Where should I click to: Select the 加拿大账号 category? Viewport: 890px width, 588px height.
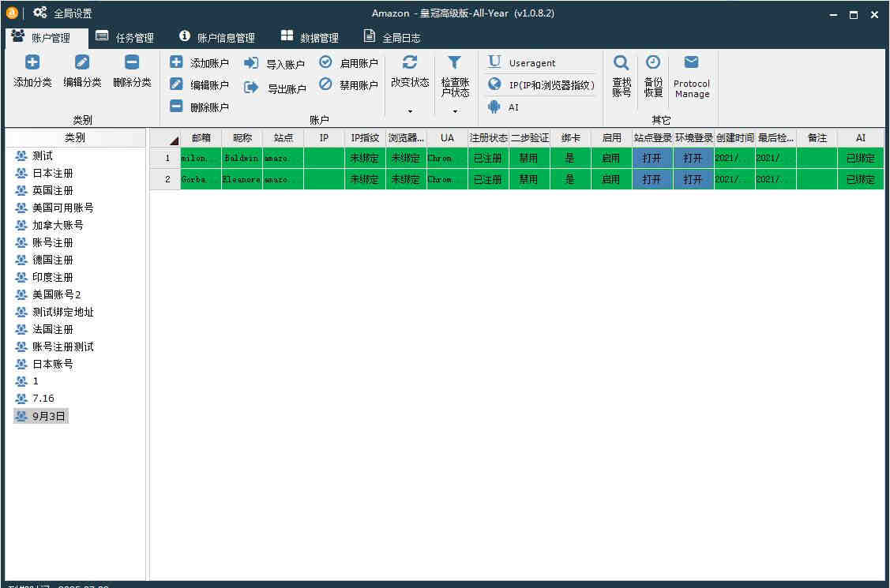coord(58,225)
